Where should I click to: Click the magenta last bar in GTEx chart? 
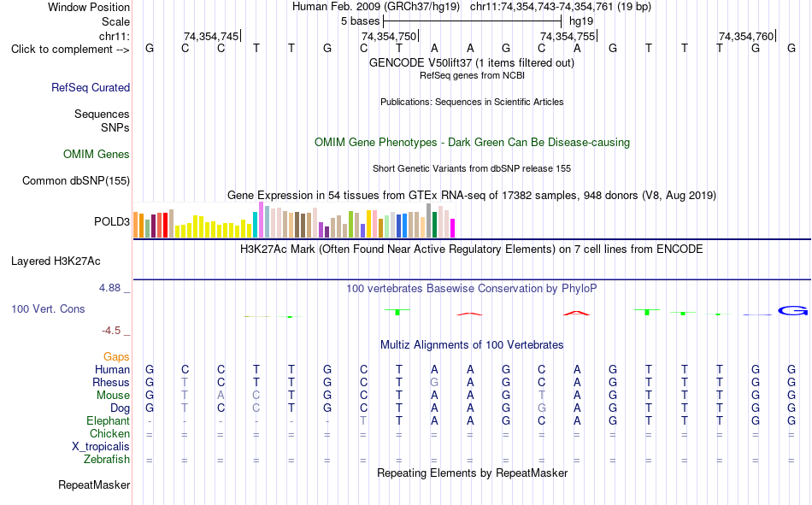coord(452,228)
